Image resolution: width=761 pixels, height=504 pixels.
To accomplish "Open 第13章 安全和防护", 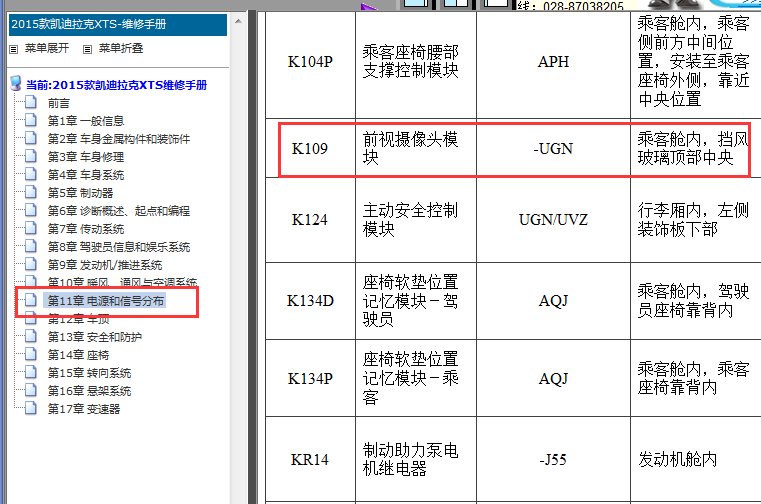I will coord(95,337).
